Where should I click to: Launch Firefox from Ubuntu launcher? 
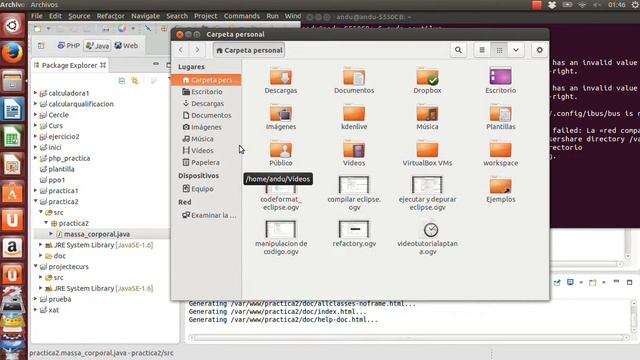point(12,53)
